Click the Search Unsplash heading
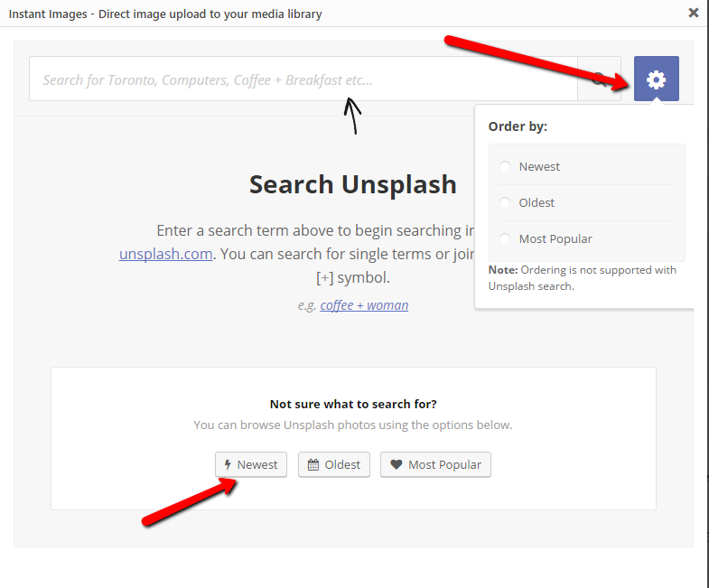The height and width of the screenshot is (588, 709). 353,184
